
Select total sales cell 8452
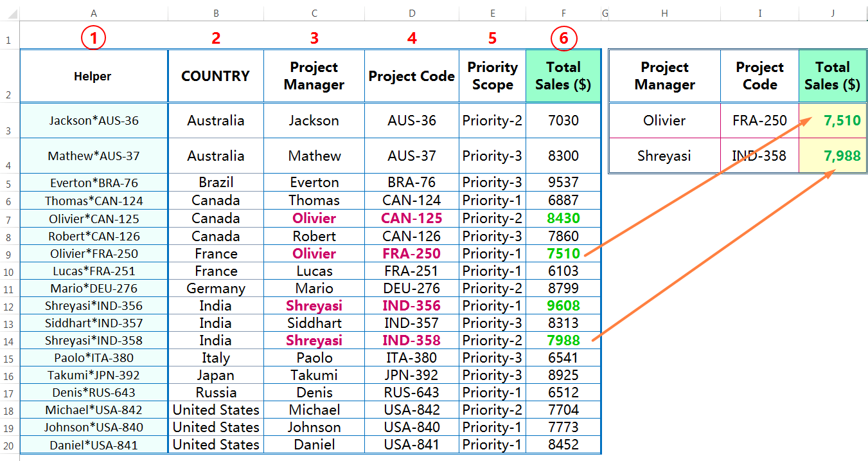point(563,444)
